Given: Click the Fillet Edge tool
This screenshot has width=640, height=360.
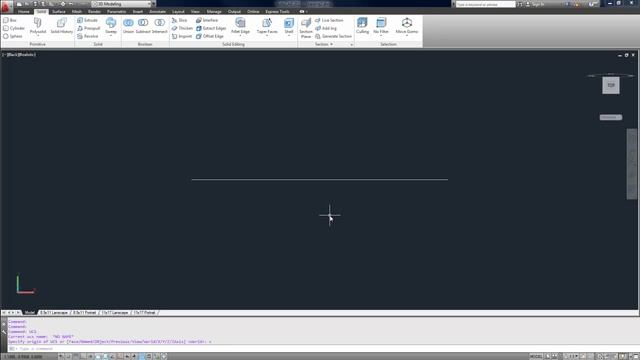Looking at the screenshot, I should coord(240,25).
